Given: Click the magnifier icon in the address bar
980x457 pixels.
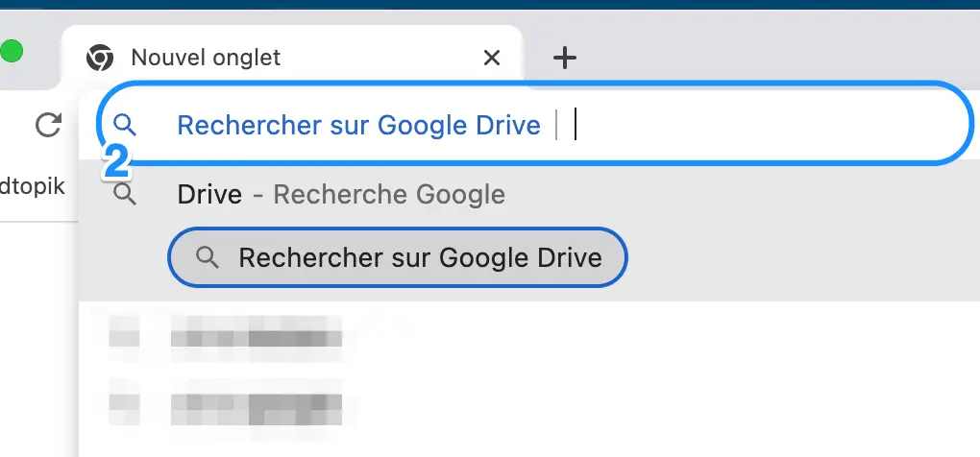Looking at the screenshot, I should click(125, 125).
